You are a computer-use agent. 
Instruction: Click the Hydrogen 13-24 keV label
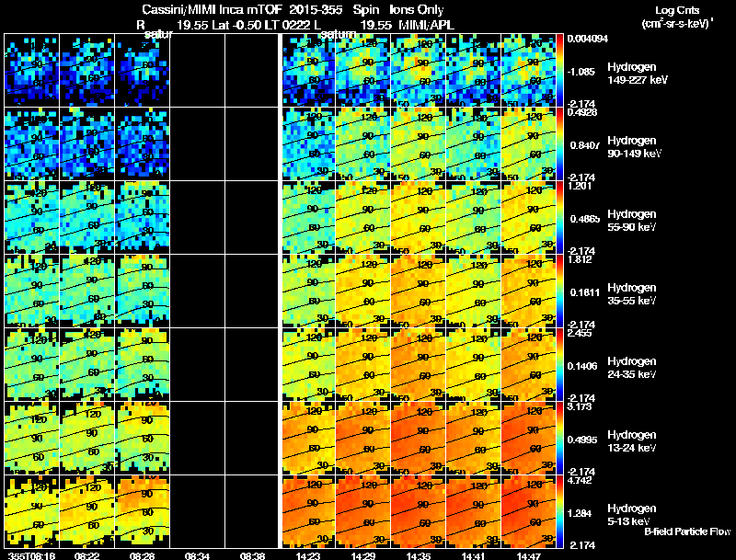click(632, 441)
